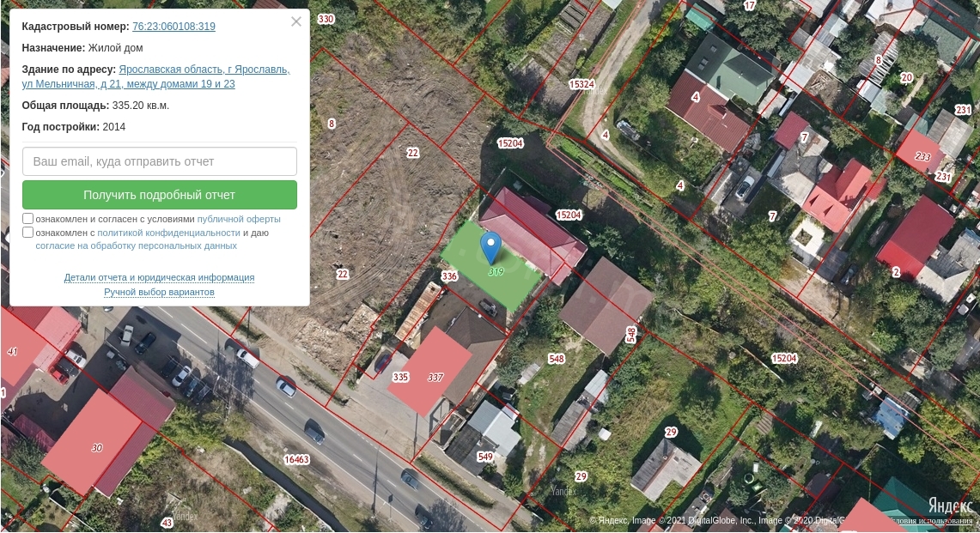Image resolution: width=980 pixels, height=533 pixels.
Task: Open Детали отчета и юридическая информация
Action: click(160, 277)
